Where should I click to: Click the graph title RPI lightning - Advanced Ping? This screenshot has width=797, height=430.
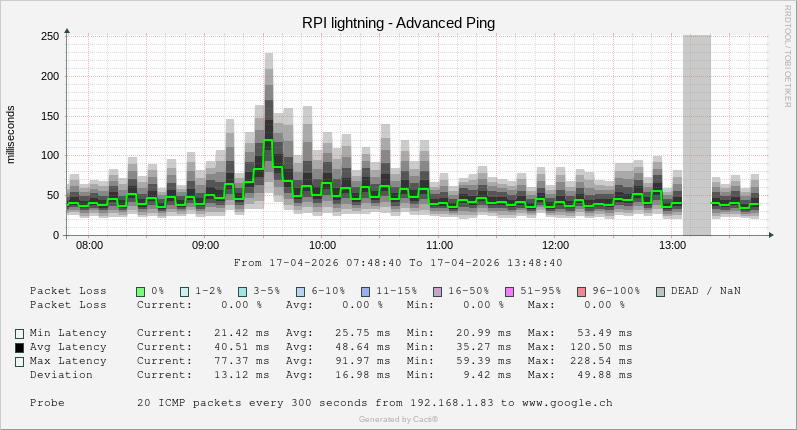[398, 22]
